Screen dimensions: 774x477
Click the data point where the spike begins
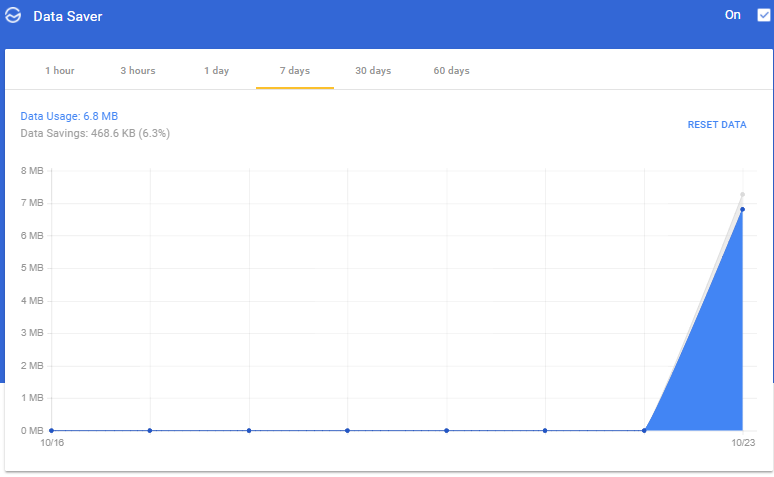click(644, 430)
